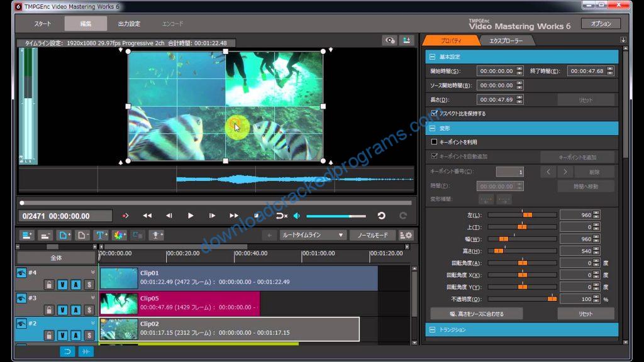Step forward one frame
The image size is (644, 362).
212,216
